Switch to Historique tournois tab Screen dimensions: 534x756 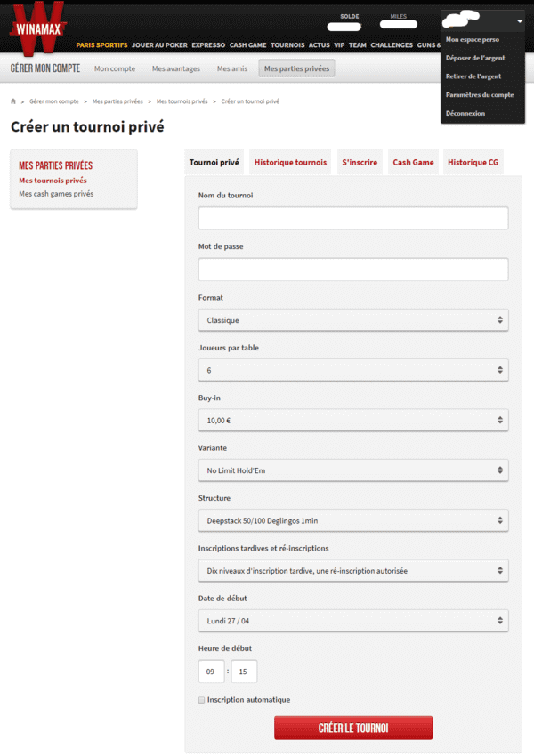(290, 163)
